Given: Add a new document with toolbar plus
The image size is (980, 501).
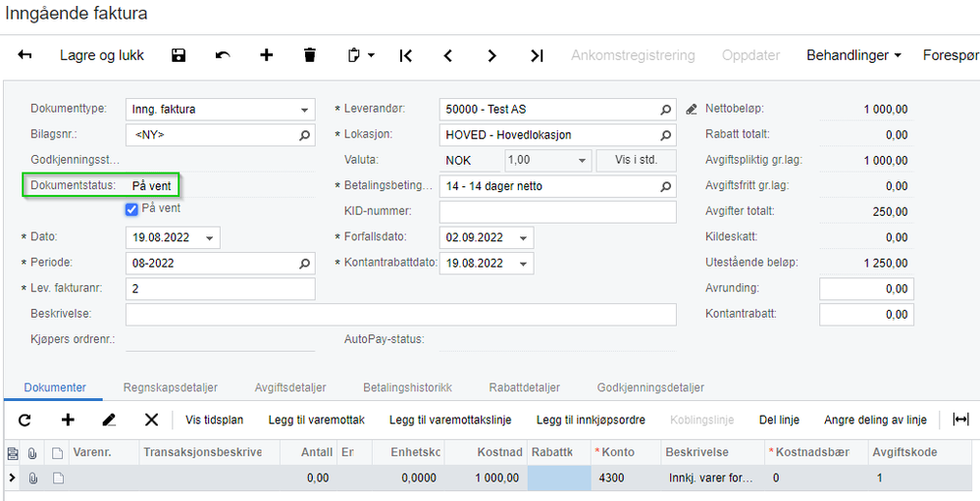Looking at the screenshot, I should (266, 56).
